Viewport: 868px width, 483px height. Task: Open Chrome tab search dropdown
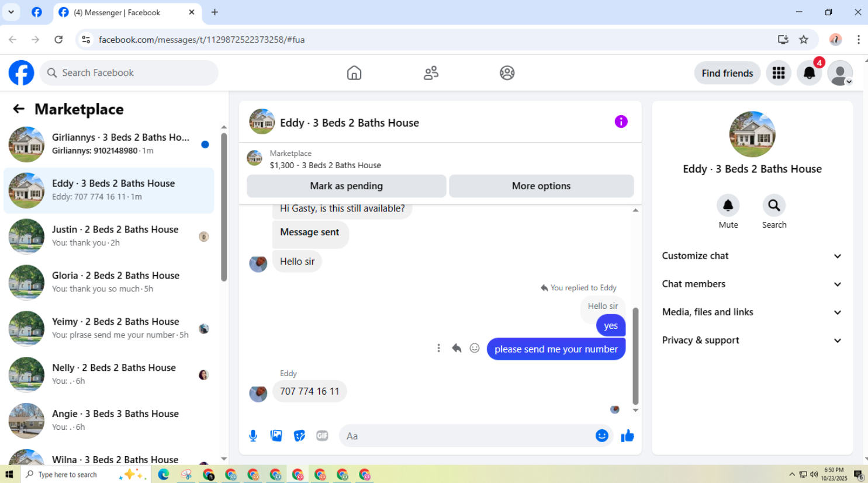11,12
